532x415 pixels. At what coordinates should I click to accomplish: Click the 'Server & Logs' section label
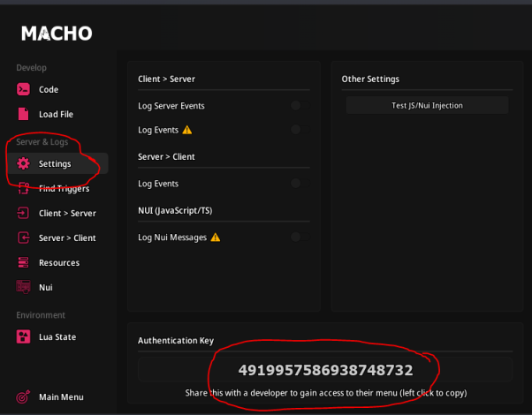click(42, 142)
